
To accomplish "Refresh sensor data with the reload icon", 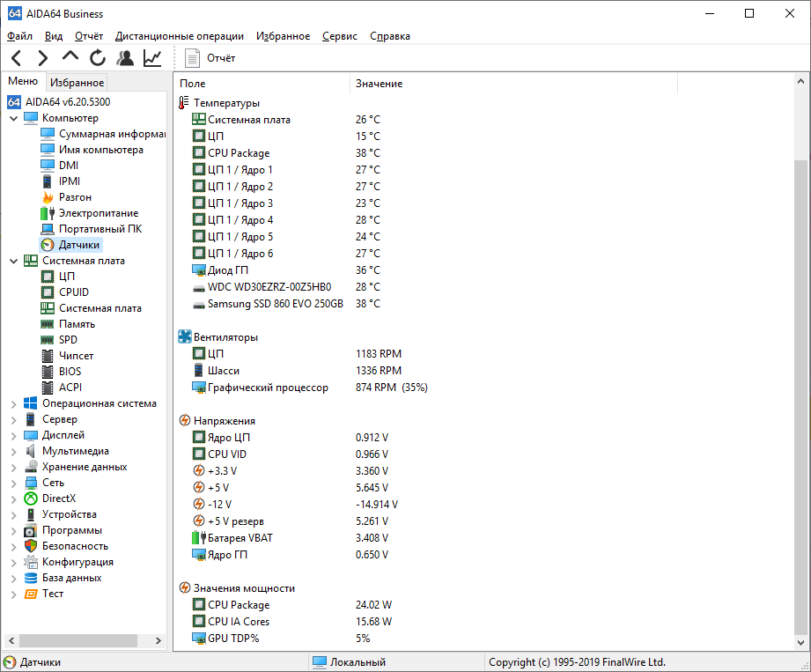I will [x=97, y=58].
